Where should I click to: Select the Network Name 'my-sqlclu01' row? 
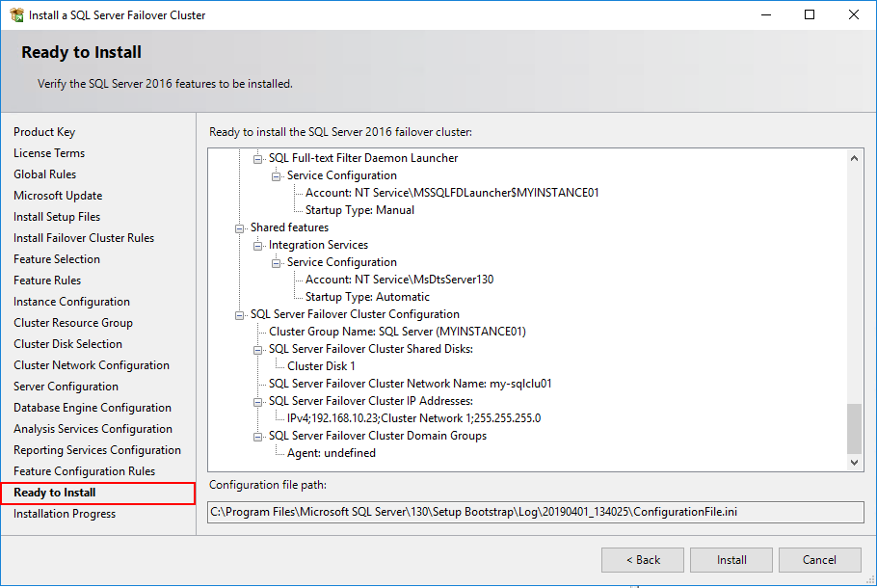[x=410, y=384]
